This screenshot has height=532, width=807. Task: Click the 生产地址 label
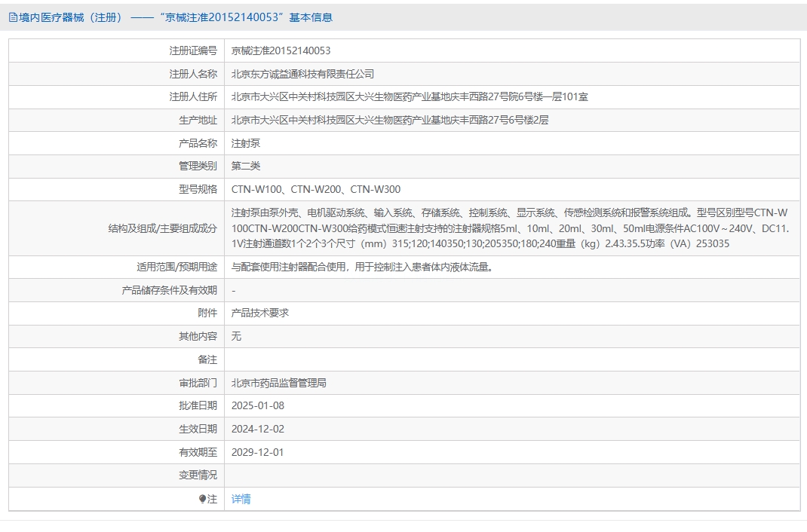point(198,121)
